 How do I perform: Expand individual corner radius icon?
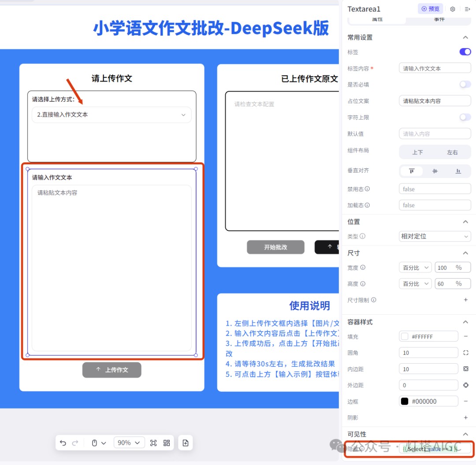[466, 353]
